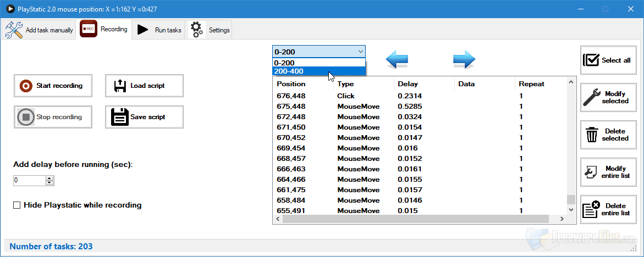Click the Modify entire list button

coord(608,172)
